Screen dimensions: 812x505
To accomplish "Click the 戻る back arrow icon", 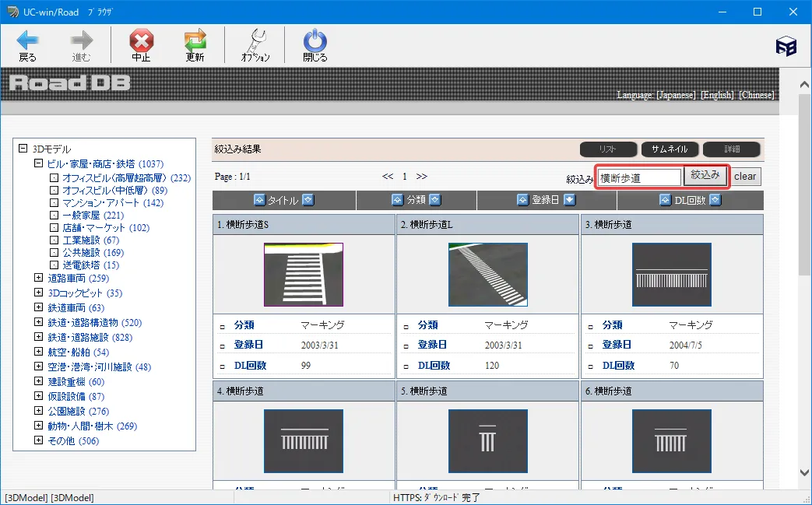I will (x=27, y=41).
